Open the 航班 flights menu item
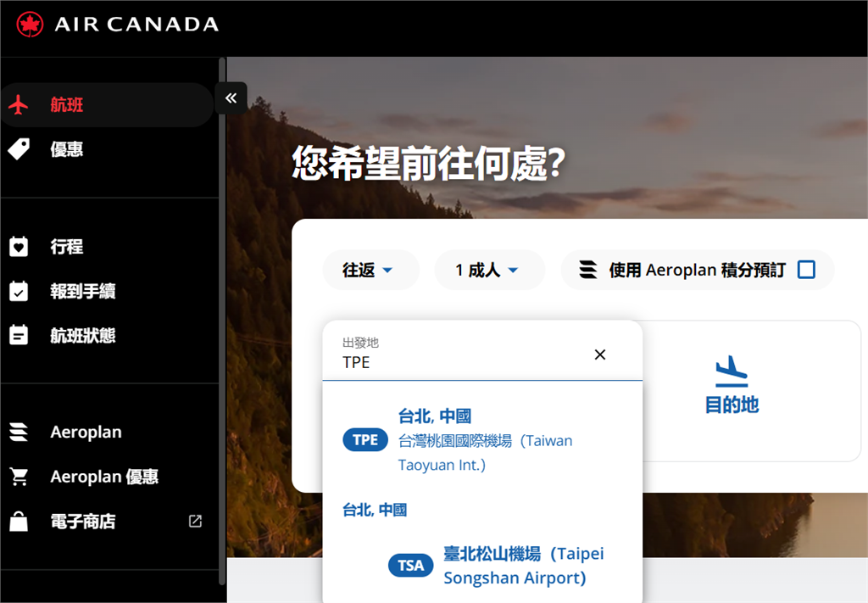Screen dimensions: 868x603 coord(107,104)
